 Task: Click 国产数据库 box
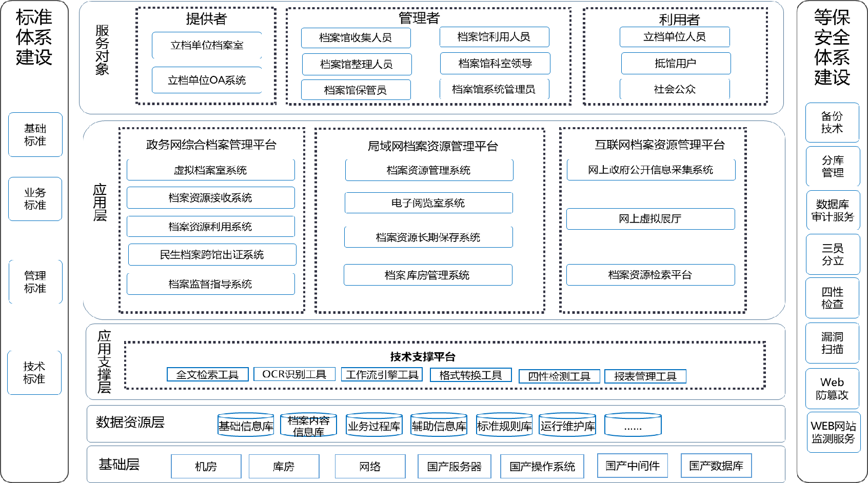tap(717, 466)
